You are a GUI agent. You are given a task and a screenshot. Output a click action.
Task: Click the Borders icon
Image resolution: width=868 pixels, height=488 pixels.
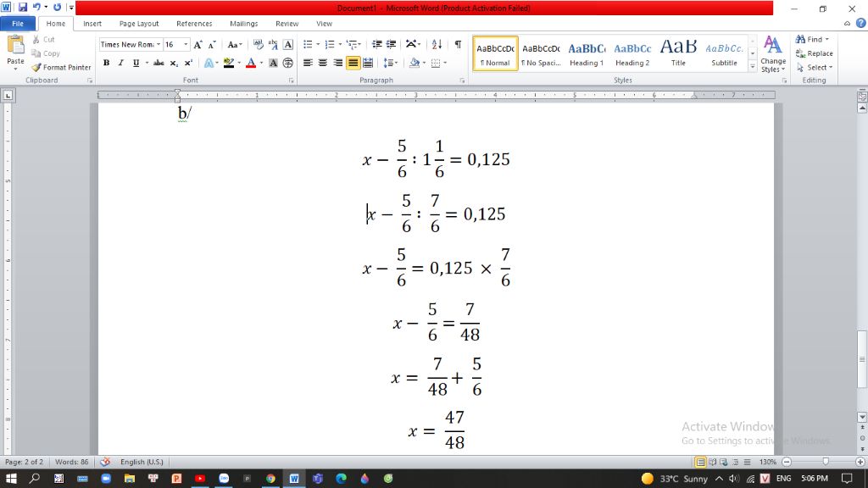(436, 63)
